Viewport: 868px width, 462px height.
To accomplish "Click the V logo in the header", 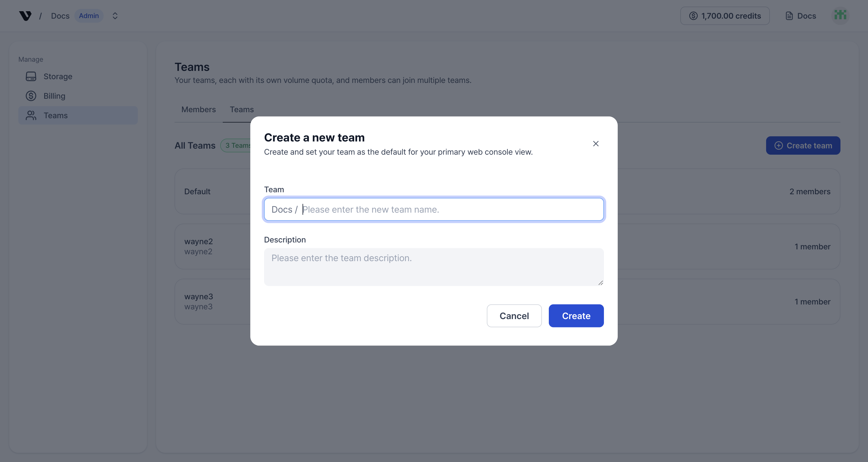I will (x=25, y=15).
